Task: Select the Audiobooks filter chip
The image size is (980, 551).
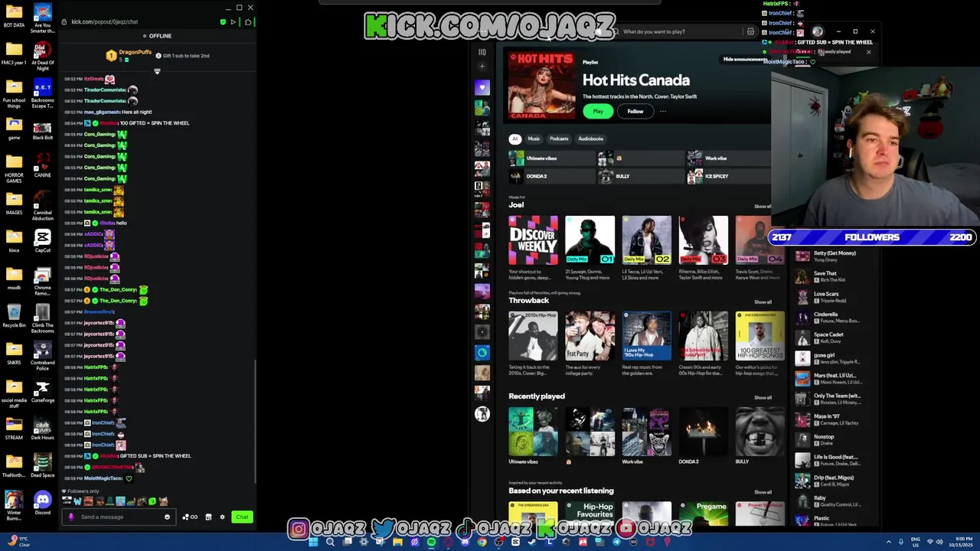Action: click(590, 139)
